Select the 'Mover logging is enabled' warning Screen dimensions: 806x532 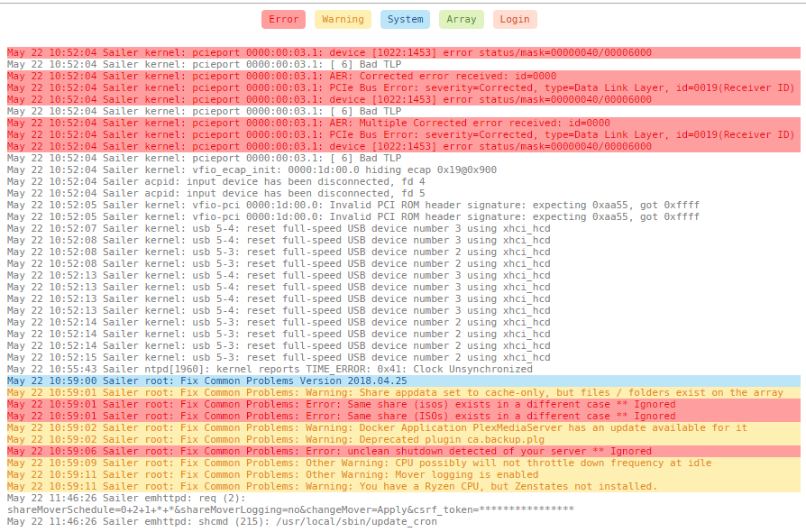click(x=404, y=474)
